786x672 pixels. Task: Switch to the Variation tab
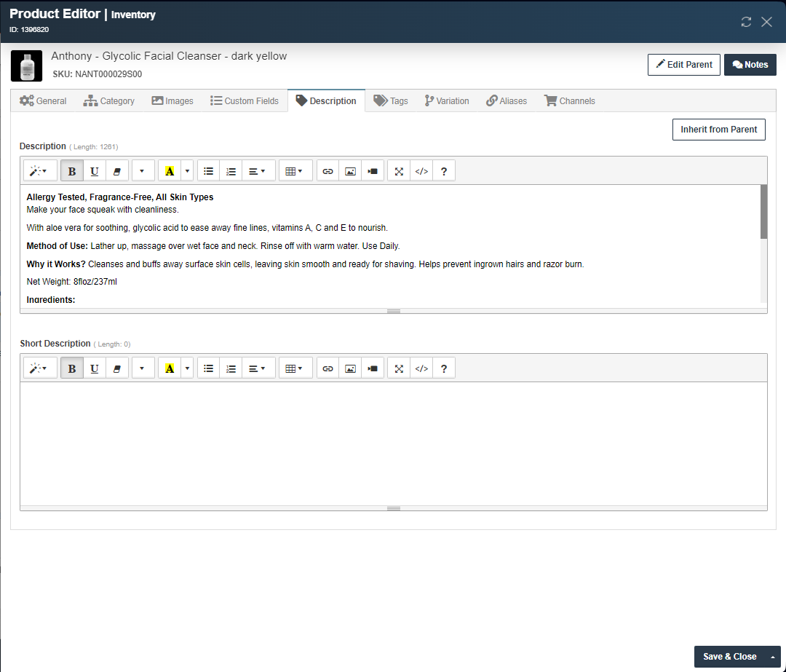tap(447, 100)
